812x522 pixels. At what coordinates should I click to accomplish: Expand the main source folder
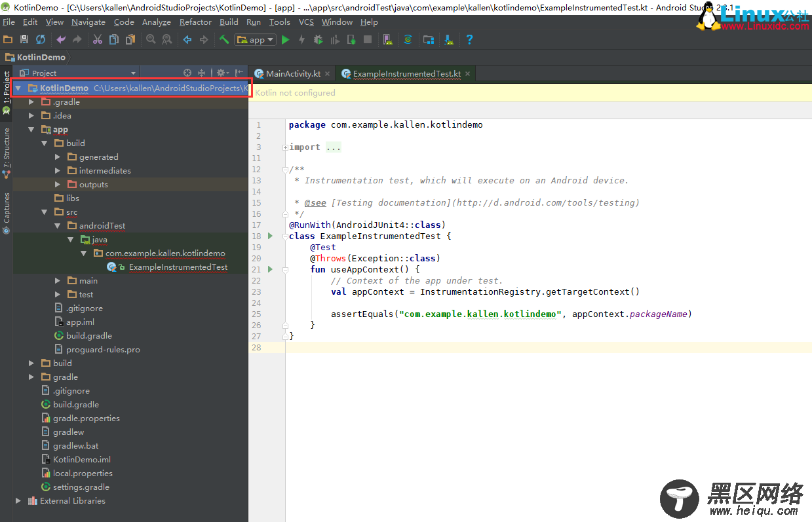click(58, 281)
